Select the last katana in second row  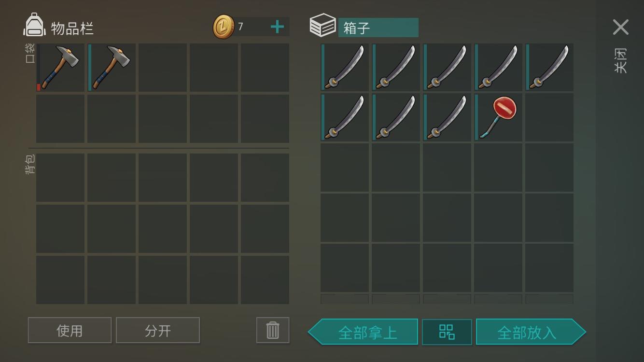coord(447,117)
